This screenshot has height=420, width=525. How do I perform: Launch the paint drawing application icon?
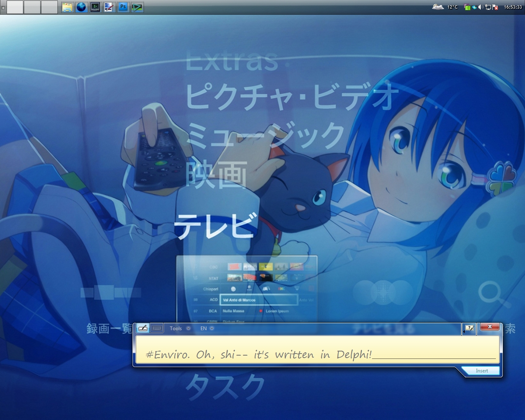tap(109, 7)
